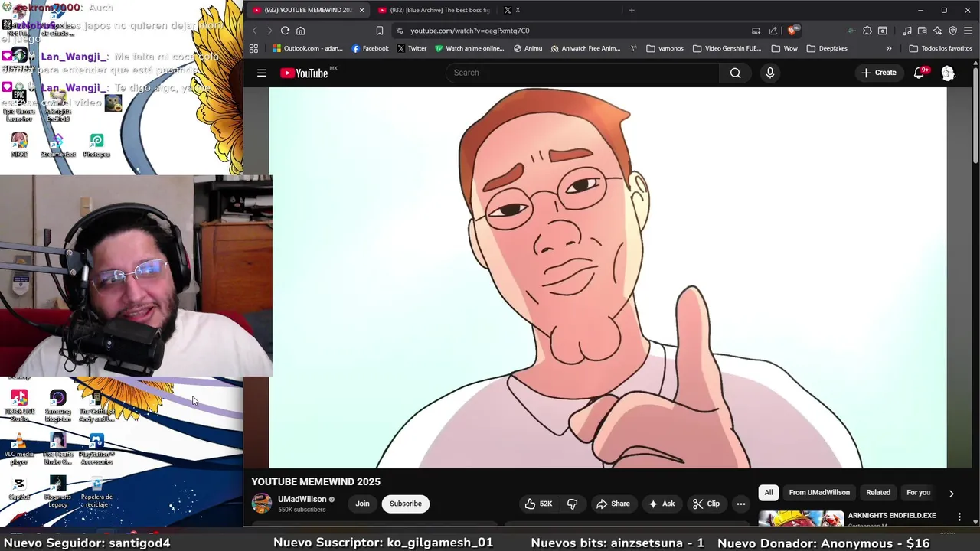Open the Animu bookmark
Viewport: 980px width, 551px height.
528,48
